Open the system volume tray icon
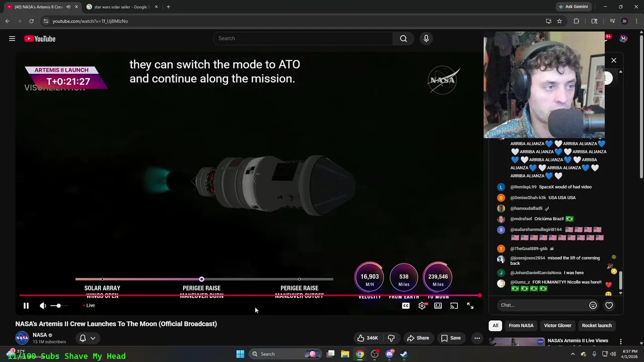Viewport: 644px width, 362px height. (x=613, y=354)
